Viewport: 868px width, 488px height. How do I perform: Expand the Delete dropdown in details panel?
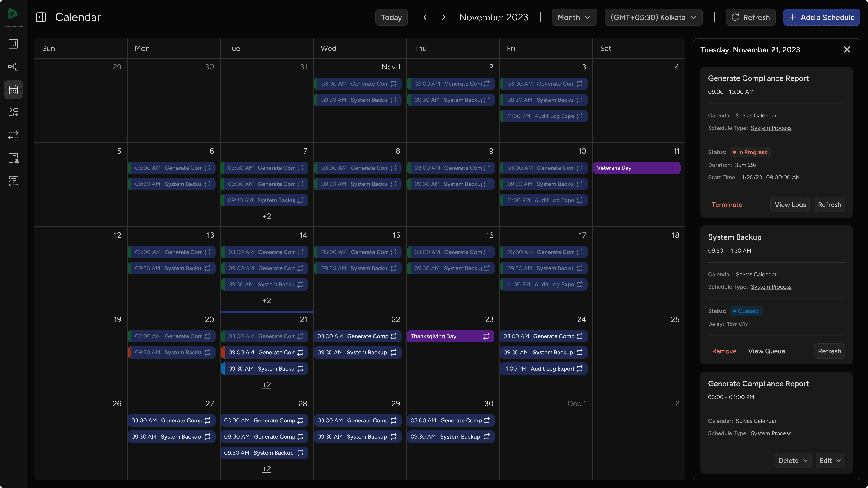click(x=792, y=460)
